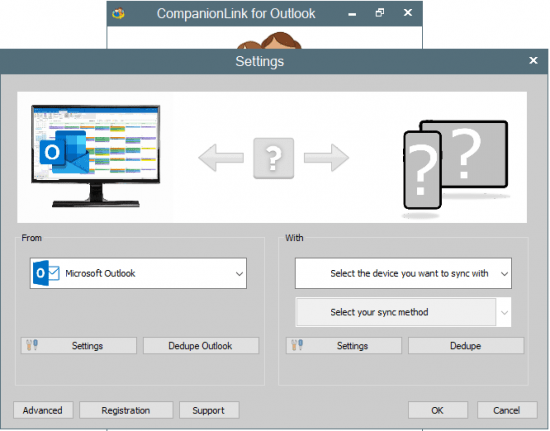550x431 pixels.
Task: Click the Support button
Action: coord(209,410)
